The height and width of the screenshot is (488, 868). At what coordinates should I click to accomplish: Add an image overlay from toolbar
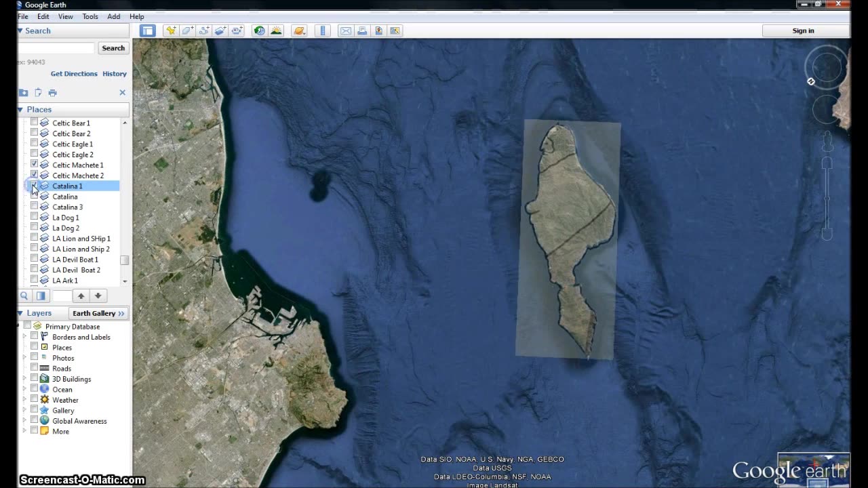[220, 30]
